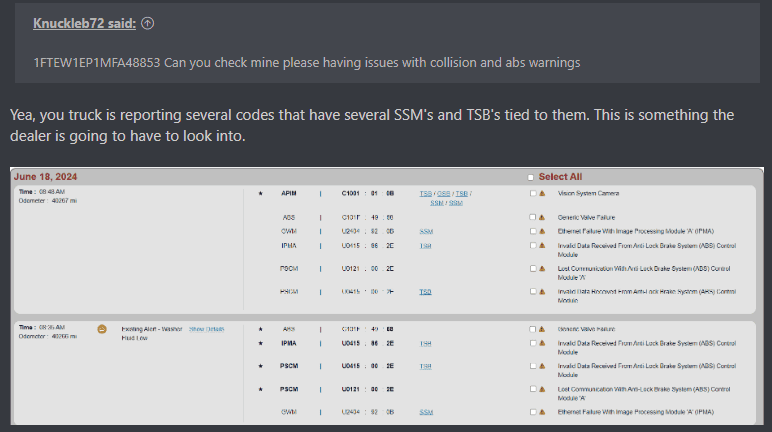
Task: Click warning triangle beside Vision System Camera
Action: point(542,192)
